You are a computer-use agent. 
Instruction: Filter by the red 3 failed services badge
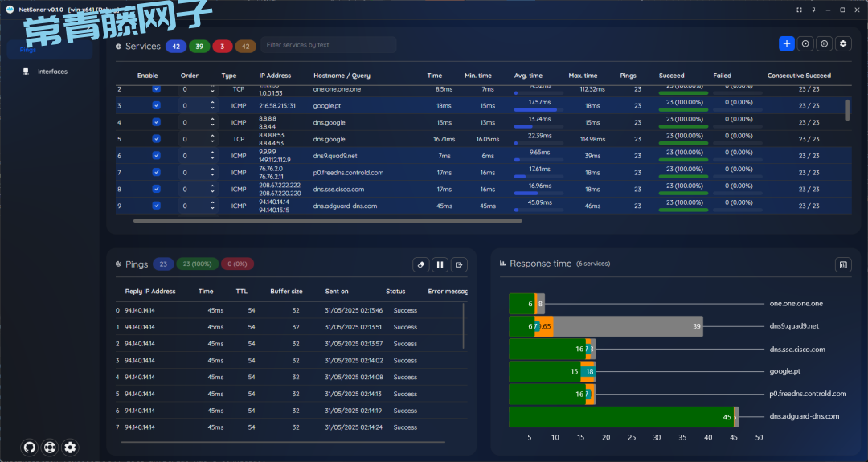point(222,46)
